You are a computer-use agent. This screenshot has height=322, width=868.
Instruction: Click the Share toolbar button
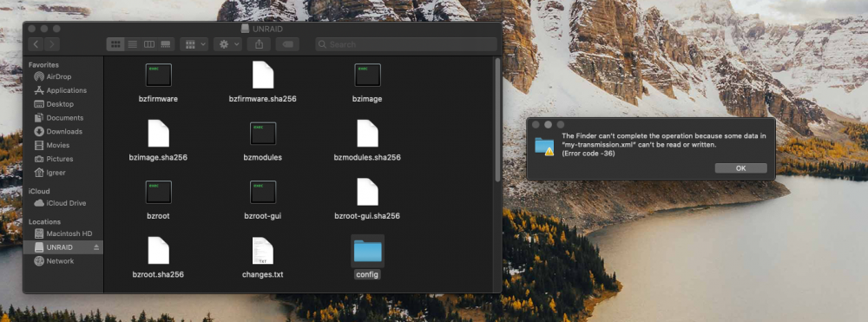[259, 44]
